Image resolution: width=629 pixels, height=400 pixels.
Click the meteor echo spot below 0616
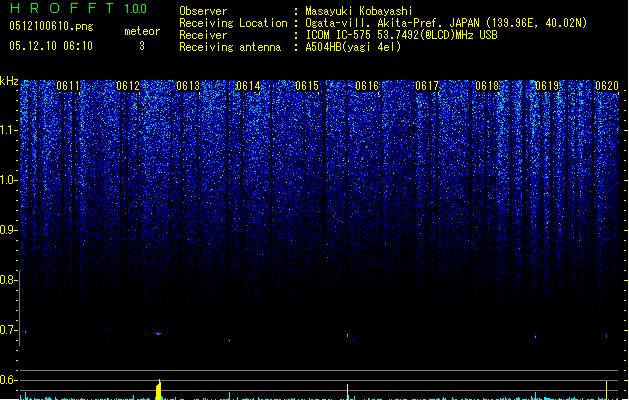[x=348, y=335]
